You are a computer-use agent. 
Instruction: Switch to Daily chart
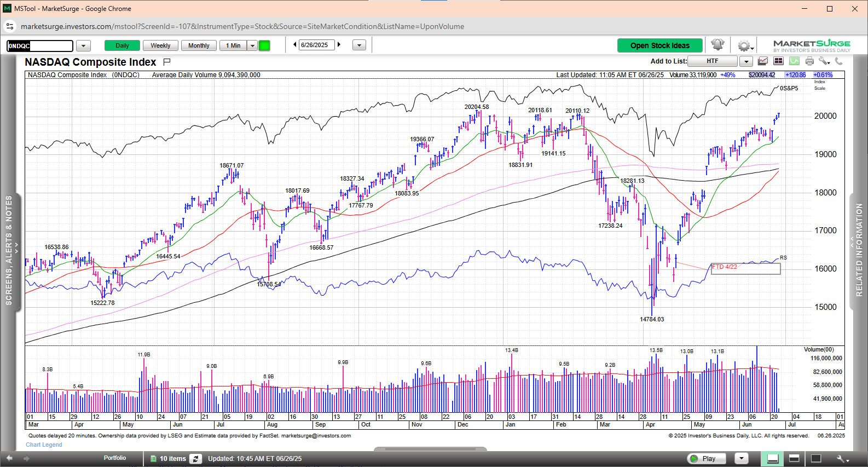[x=122, y=46]
